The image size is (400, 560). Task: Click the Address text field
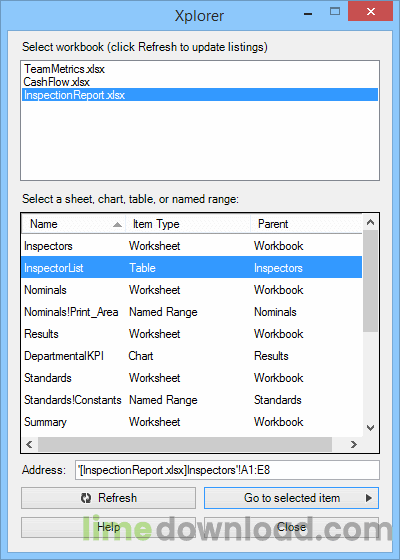(x=227, y=470)
